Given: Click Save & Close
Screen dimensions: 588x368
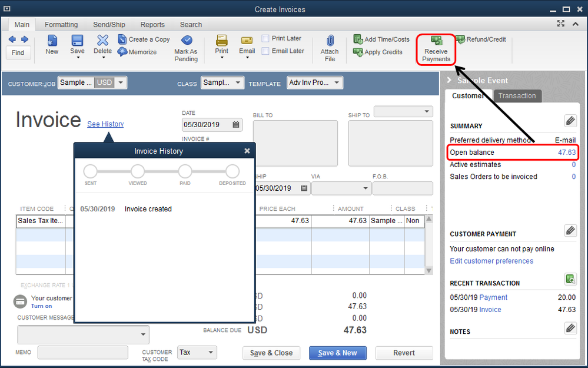Looking at the screenshot, I should [x=271, y=353].
